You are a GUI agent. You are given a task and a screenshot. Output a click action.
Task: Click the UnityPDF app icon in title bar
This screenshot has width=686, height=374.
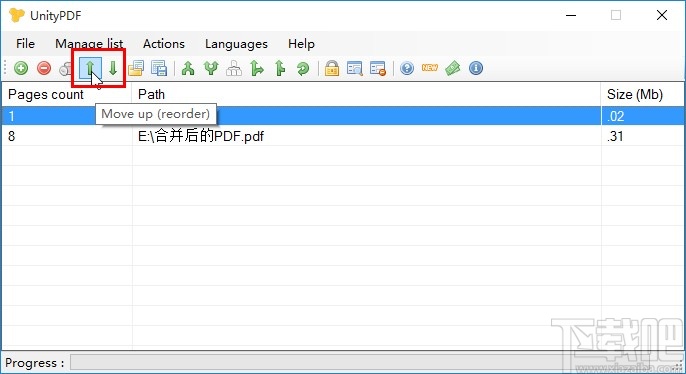click(x=17, y=15)
